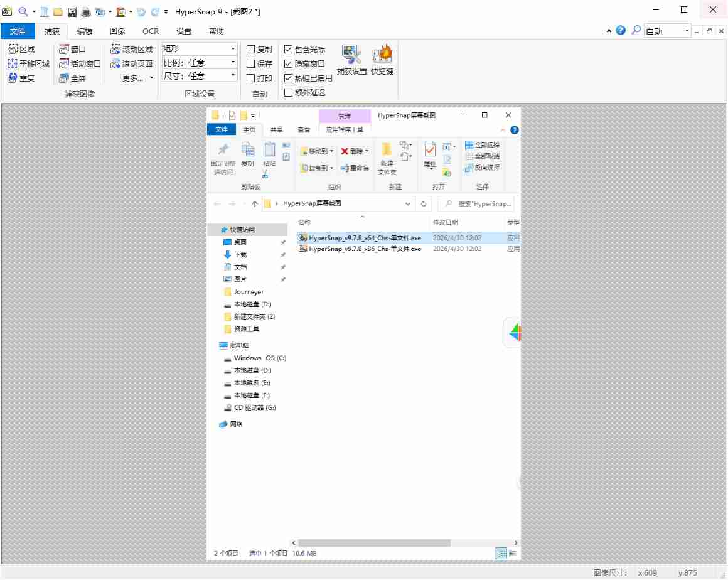Repeat the last capture with 重复
Screen dimensions: 728x580
[x=21, y=78]
